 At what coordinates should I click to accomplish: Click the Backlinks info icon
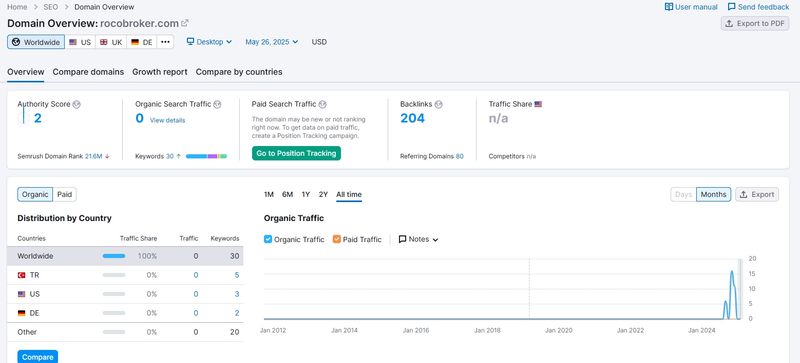click(x=438, y=104)
